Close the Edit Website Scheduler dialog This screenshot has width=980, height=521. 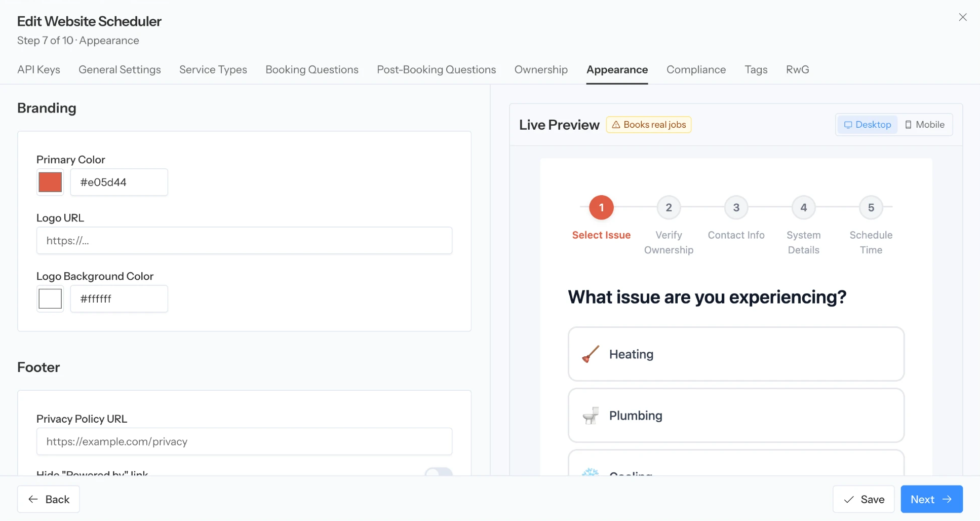click(x=962, y=17)
